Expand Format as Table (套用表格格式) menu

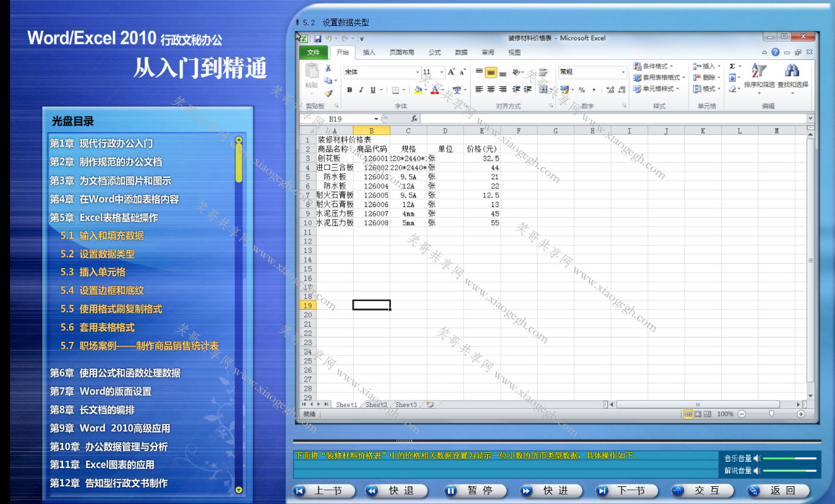[659, 78]
